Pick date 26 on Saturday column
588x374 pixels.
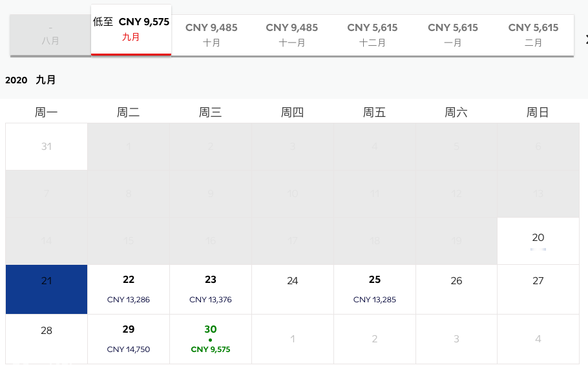click(x=456, y=289)
